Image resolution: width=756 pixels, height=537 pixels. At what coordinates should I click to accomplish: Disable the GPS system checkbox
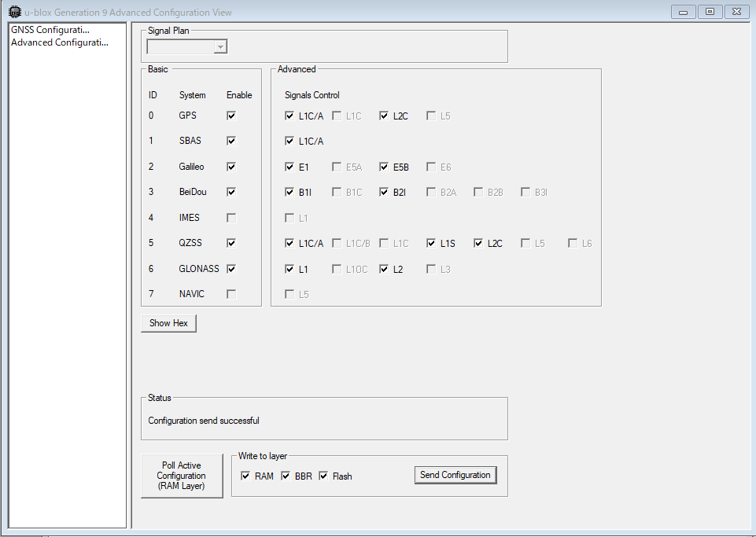pos(231,116)
